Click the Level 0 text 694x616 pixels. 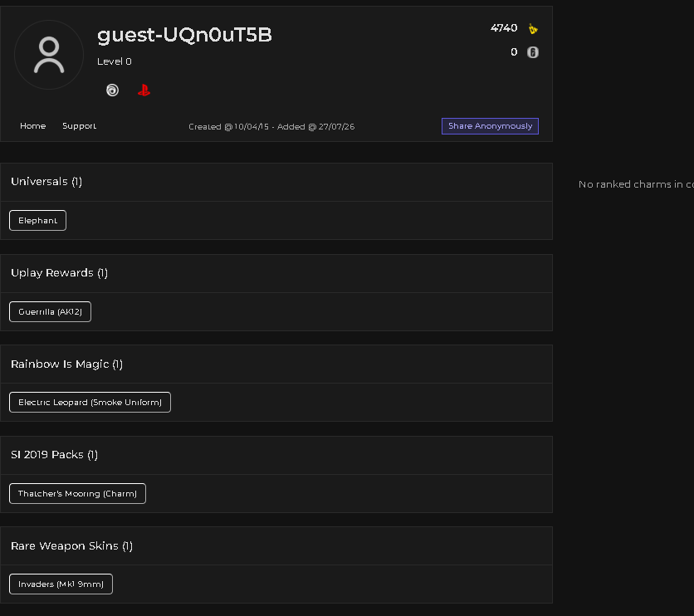115,61
